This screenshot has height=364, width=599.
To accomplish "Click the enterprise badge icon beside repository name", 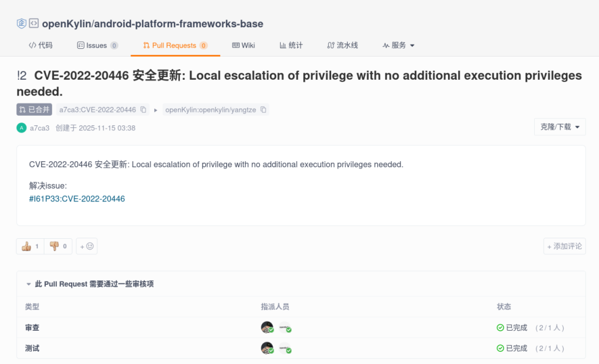I will click(x=22, y=23).
